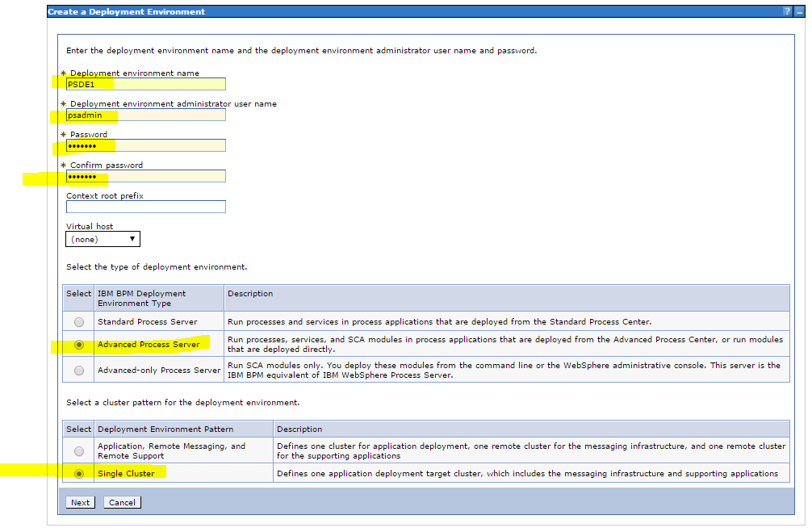Click the 'Single Cluster' label text
812x532 pixels.
coord(126,473)
